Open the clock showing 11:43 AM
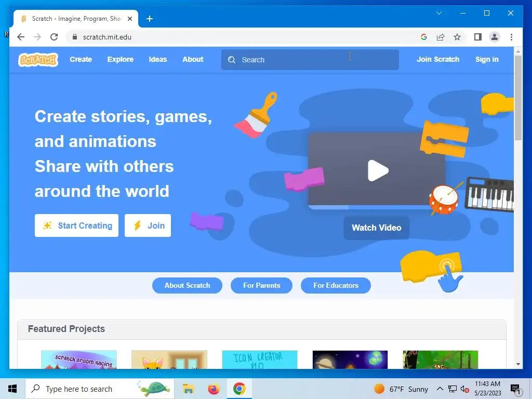The image size is (532, 399). coord(487,389)
